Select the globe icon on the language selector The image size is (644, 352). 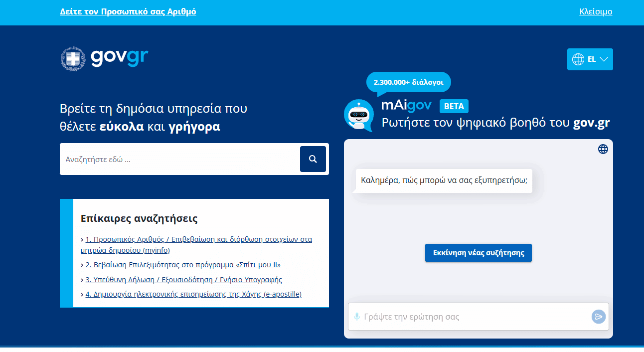pyautogui.click(x=578, y=59)
